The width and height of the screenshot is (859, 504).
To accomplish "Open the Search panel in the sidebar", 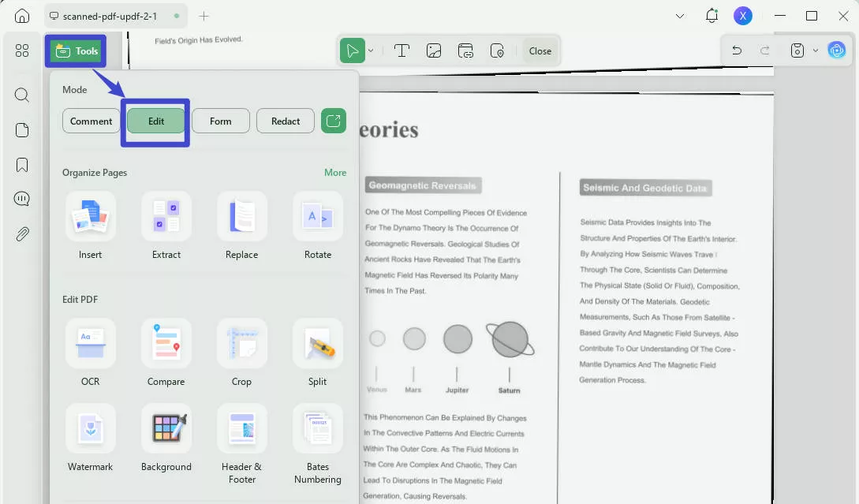I will [x=21, y=95].
